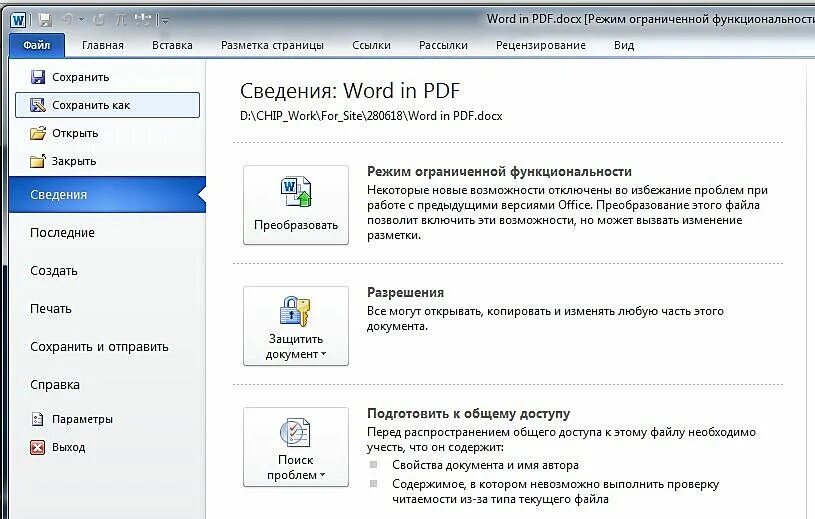Click the Word application icon in title bar
This screenshot has width=815, height=519.
tap(18, 20)
